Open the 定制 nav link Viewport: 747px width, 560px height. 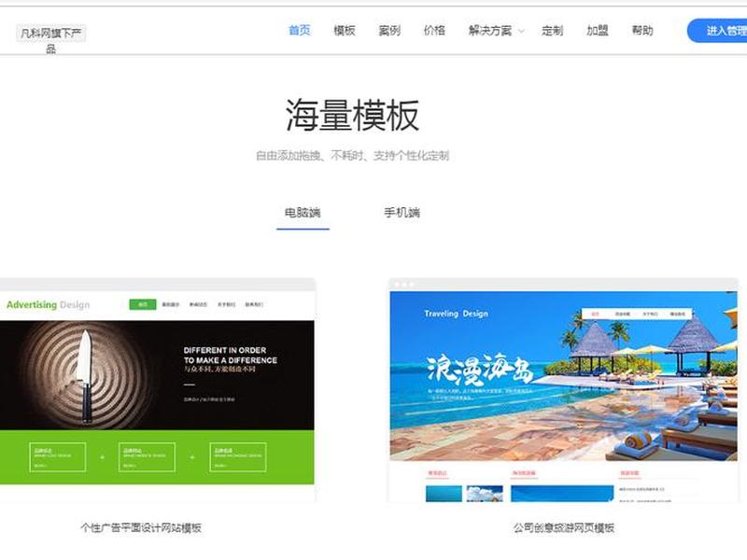(x=552, y=31)
